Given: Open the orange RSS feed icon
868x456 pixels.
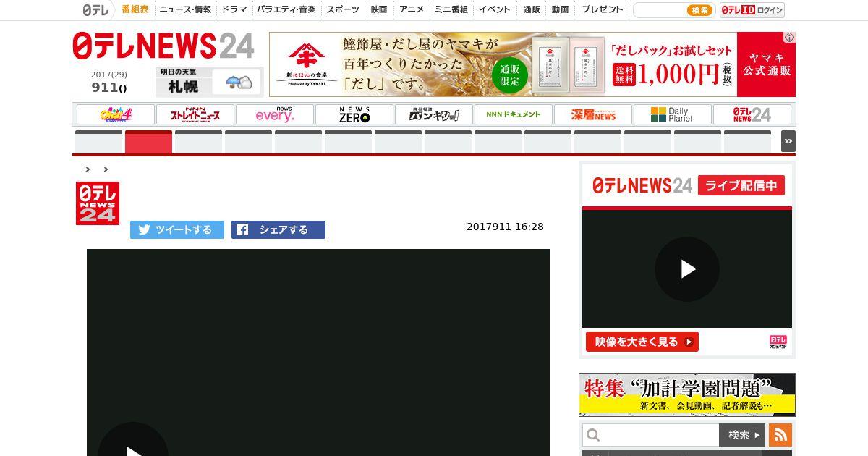Looking at the screenshot, I should point(780,435).
